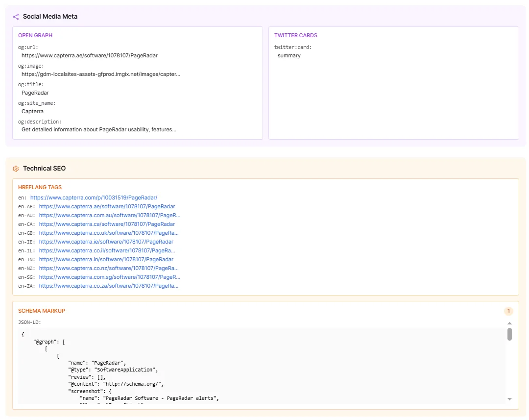
Task: Open the en hreflang capterra.com link
Action: click(x=94, y=198)
